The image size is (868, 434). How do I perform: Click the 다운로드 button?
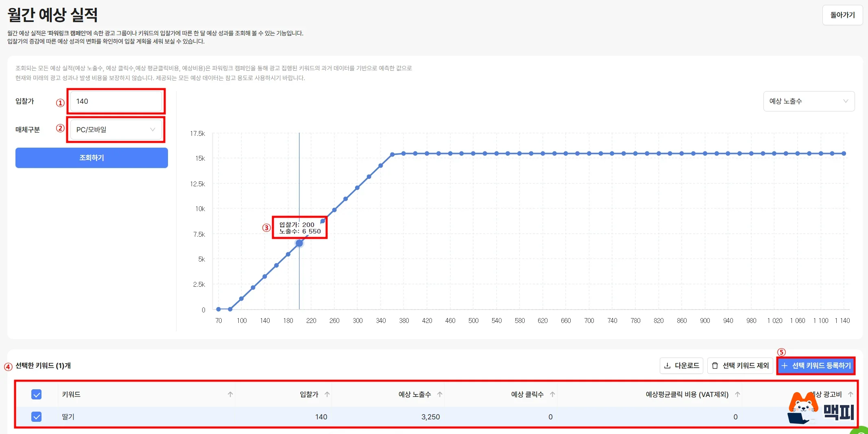coord(681,366)
